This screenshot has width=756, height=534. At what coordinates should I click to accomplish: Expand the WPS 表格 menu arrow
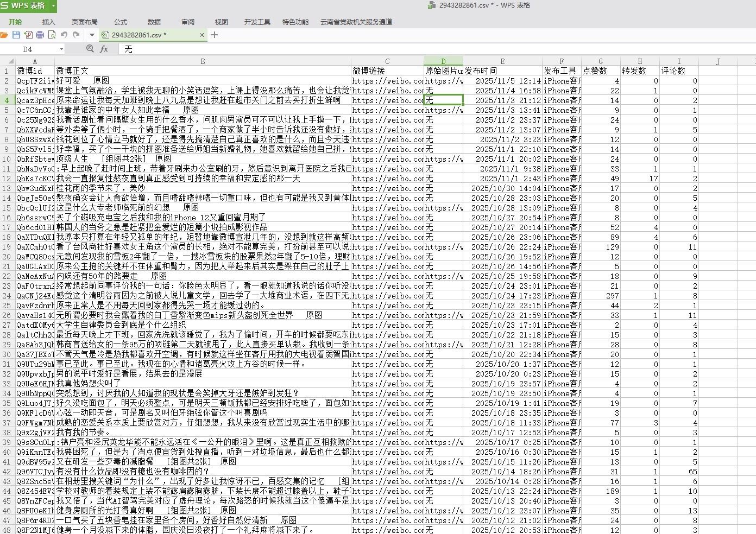pos(53,6)
